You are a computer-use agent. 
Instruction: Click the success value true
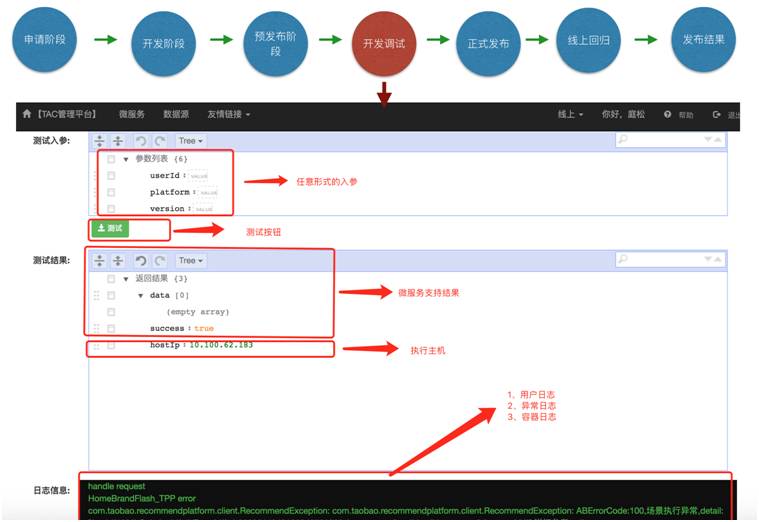pos(204,328)
